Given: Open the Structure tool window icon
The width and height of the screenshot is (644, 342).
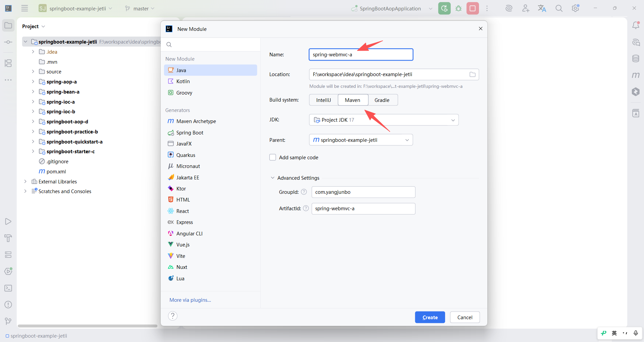Looking at the screenshot, I should [x=8, y=63].
